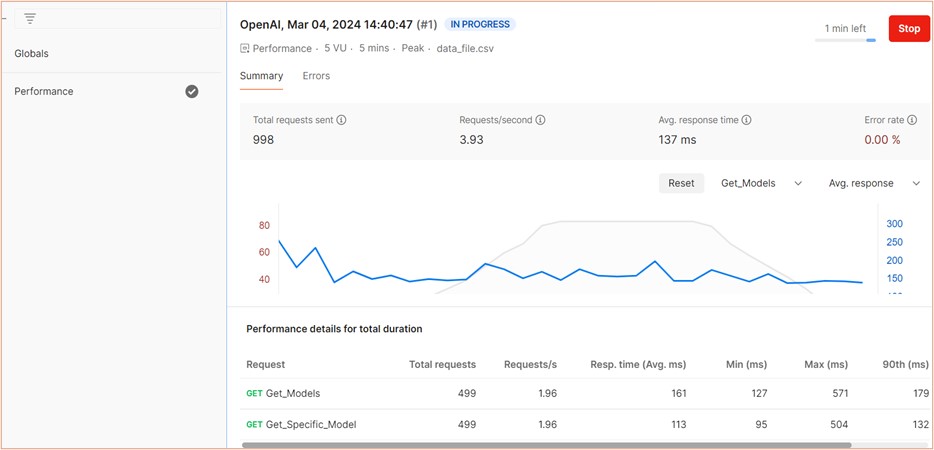Click the info icon next to Error rate
Screen dimensions: 934x450
(x=912, y=120)
